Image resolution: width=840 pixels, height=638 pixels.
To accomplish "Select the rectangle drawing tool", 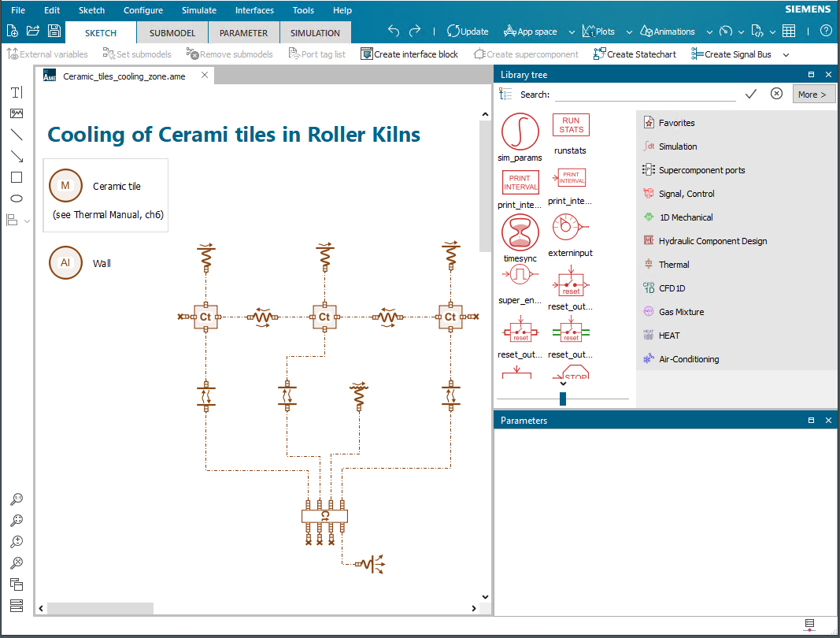I will pos(17,177).
